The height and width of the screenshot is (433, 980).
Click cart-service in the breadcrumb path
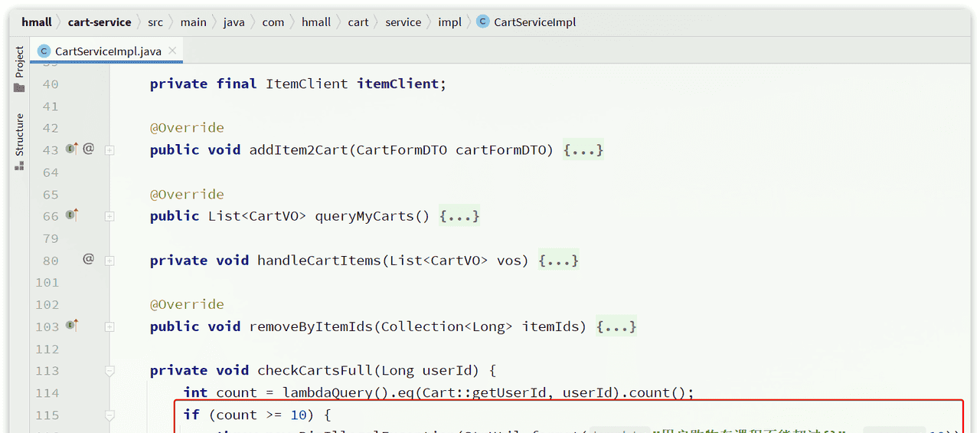100,22
